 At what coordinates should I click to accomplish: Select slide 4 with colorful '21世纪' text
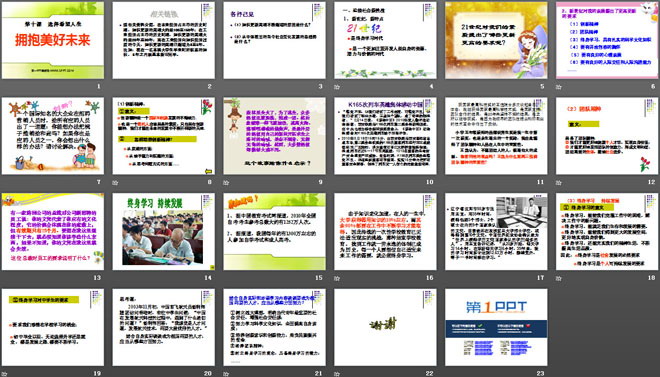(385, 40)
